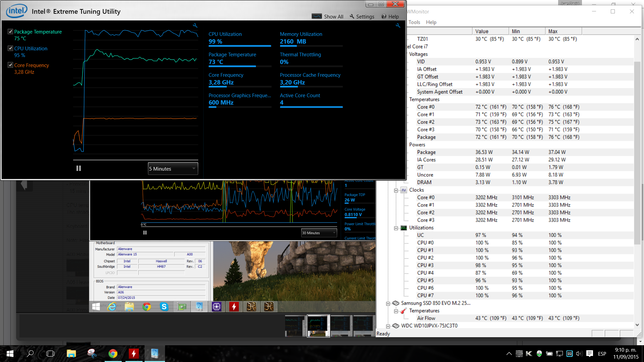Screen dimensions: 644x362
Task: Uncheck CPU Utilization graph series
Action: click(10, 48)
